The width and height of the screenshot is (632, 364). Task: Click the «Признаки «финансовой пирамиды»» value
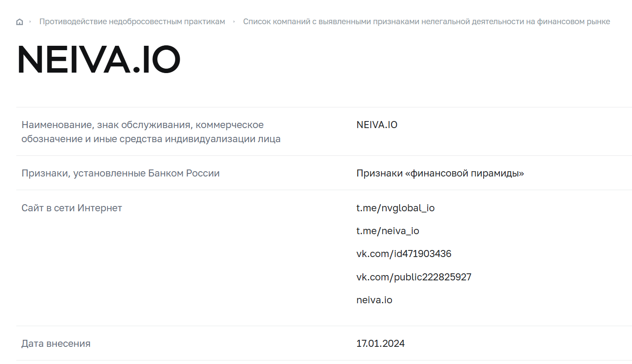tap(440, 173)
